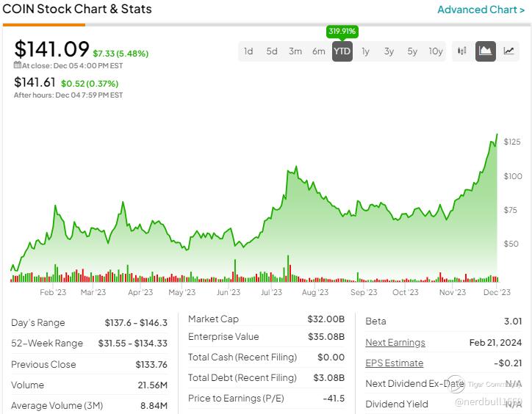Click the Average Volume value 8.84M

click(154, 405)
